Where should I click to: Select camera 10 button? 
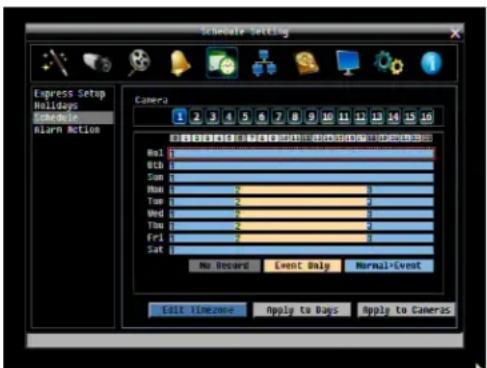point(328,117)
